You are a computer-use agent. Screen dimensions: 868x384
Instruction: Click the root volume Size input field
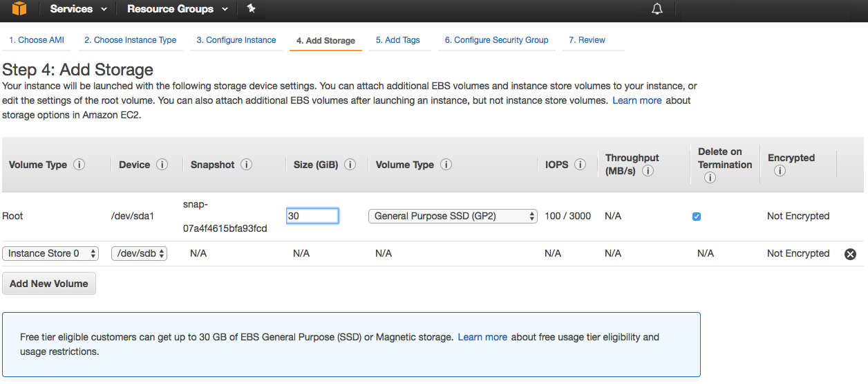(x=312, y=217)
